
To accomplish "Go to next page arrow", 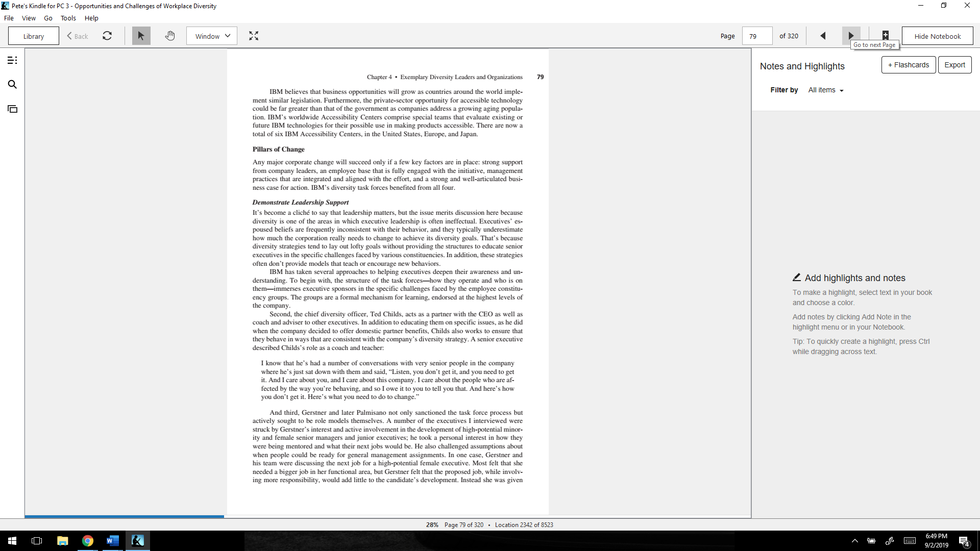I will [851, 36].
